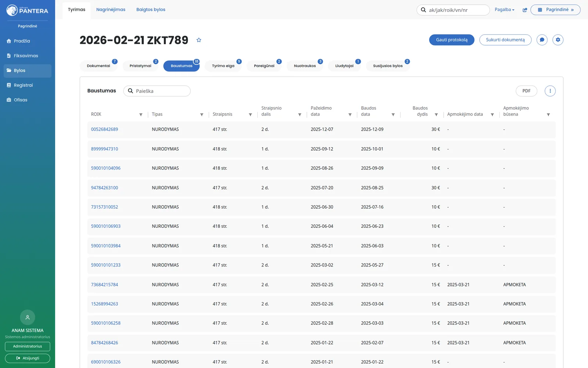The image size is (588, 368).
Task: Open ROIK link 590010106258
Action: pos(106,323)
